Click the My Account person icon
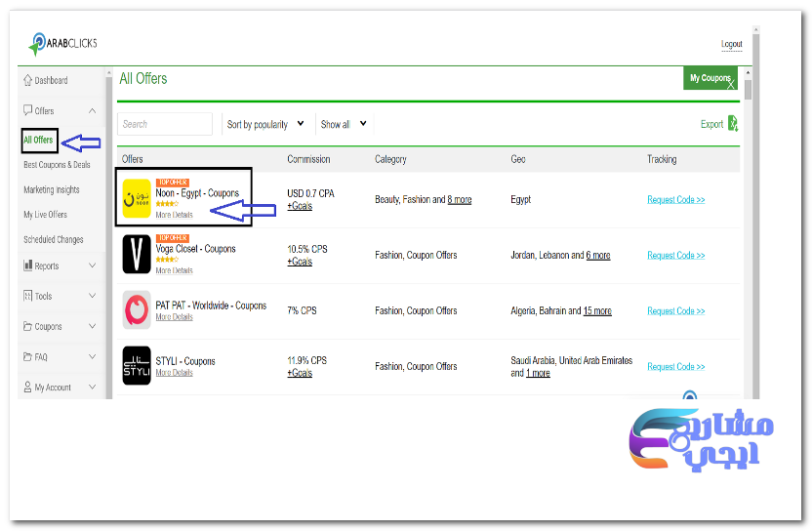The image size is (812, 531). 28,387
